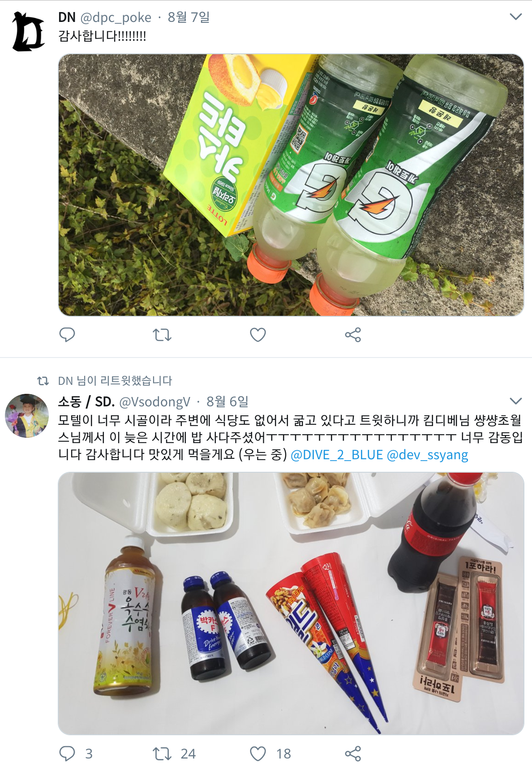Reply to DN's 감사합니다 tweet

pyautogui.click(x=67, y=335)
